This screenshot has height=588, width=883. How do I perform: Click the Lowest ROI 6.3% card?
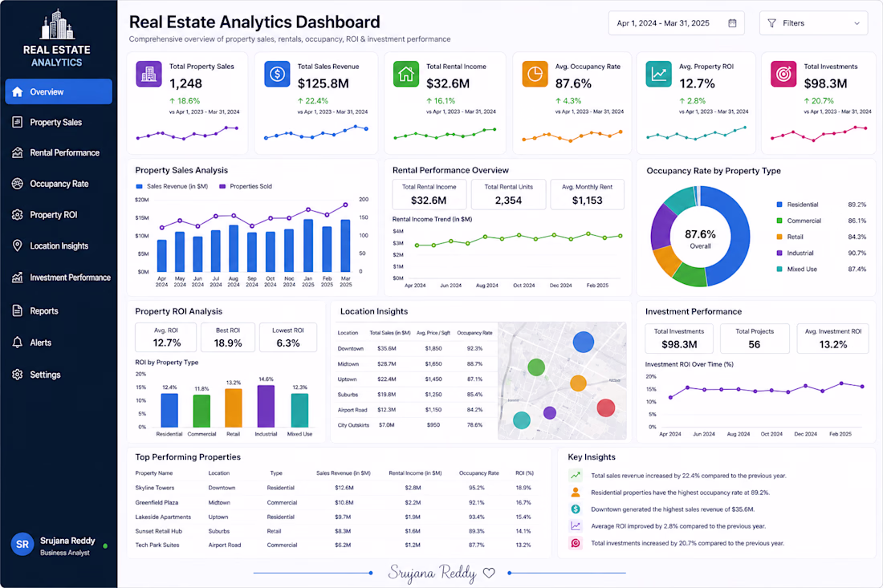click(x=287, y=337)
